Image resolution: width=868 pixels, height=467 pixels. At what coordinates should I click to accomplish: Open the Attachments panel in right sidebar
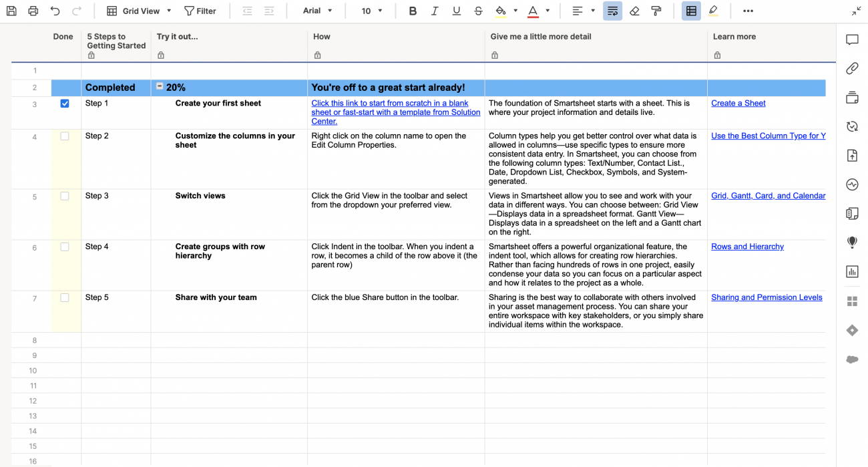(852, 68)
